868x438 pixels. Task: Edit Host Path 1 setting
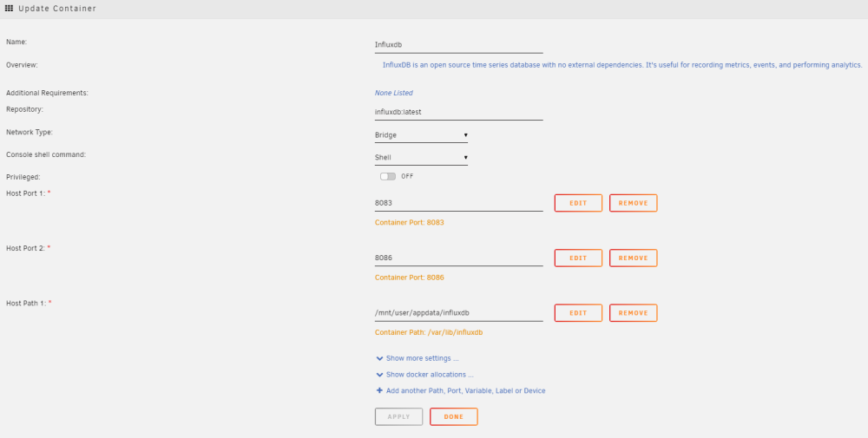578,313
